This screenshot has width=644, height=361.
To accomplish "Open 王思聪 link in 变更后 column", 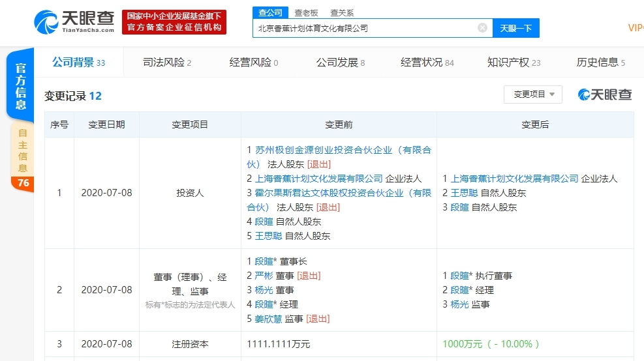I will 464,193.
